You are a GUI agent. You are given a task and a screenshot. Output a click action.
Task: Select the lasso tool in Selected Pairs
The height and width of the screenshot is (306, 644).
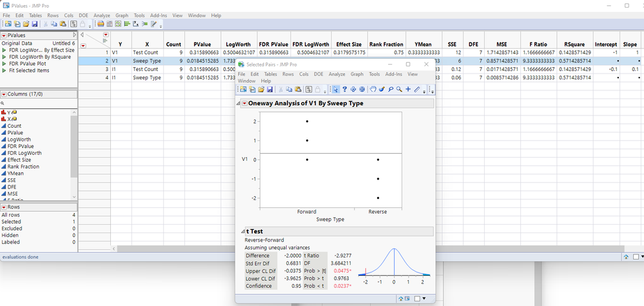point(391,89)
